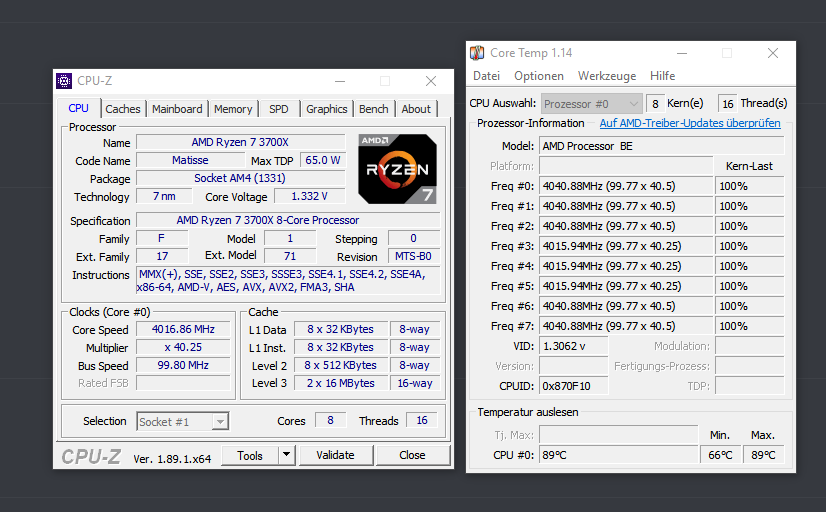The height and width of the screenshot is (512, 826).
Task: Close the Core Temp window via X
Action: click(x=773, y=53)
